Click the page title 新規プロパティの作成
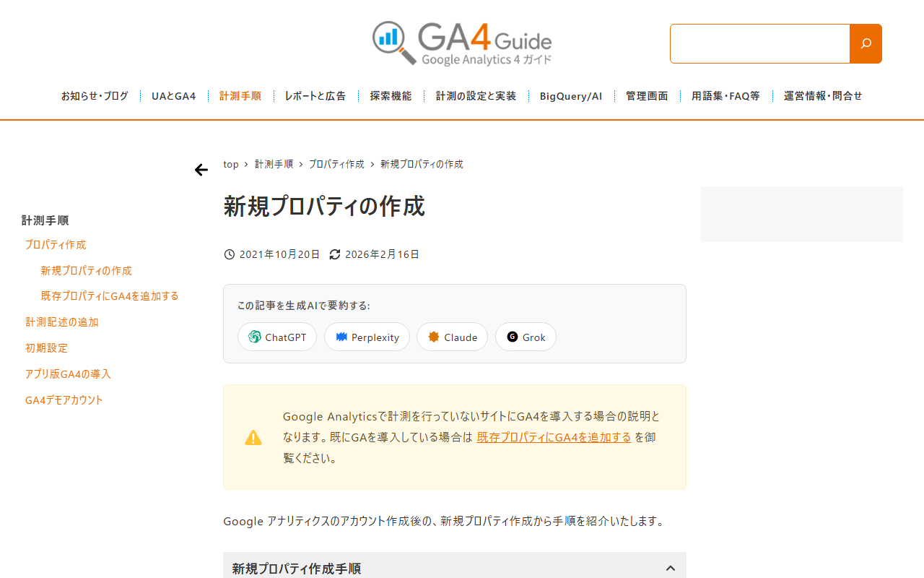 coord(324,206)
